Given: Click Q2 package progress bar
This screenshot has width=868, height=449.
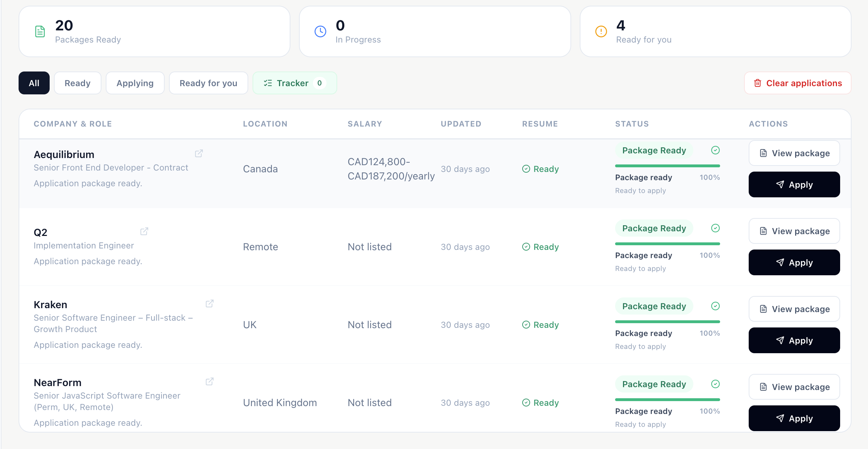Looking at the screenshot, I should (x=667, y=244).
